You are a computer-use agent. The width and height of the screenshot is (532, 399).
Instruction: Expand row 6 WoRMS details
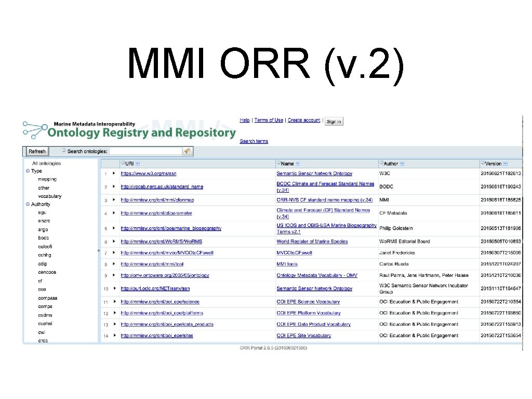[x=114, y=242]
